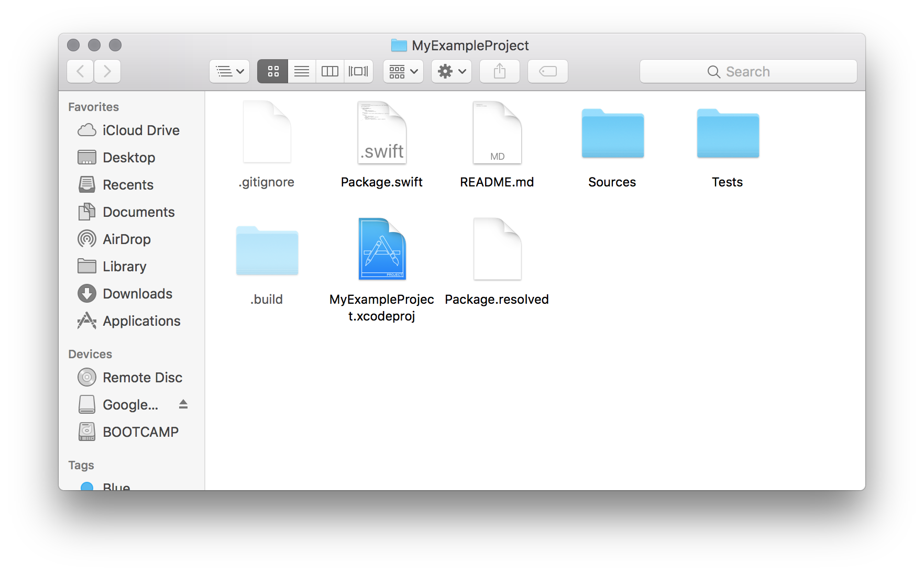This screenshot has height=574, width=924.
Task: Go to Applications in sidebar
Action: click(x=131, y=321)
